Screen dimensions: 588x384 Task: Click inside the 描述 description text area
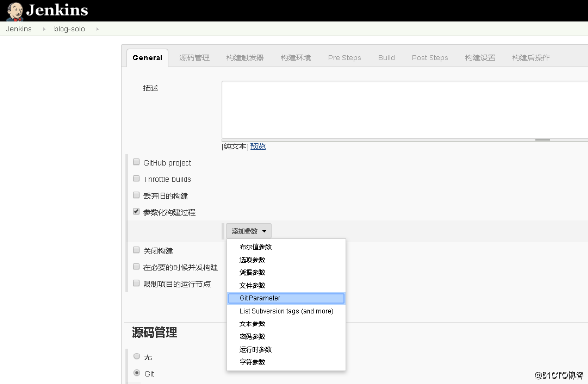pyautogui.click(x=405, y=110)
